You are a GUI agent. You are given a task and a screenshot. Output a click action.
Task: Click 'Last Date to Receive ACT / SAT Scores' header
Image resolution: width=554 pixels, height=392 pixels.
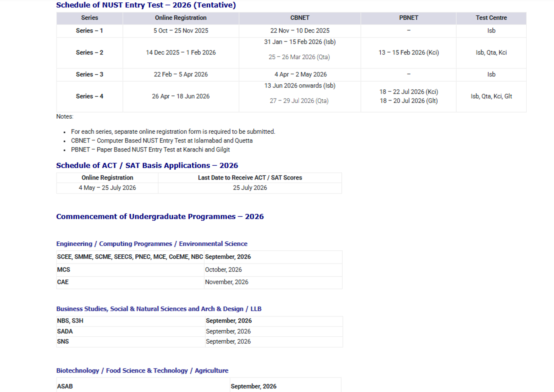[250, 178]
